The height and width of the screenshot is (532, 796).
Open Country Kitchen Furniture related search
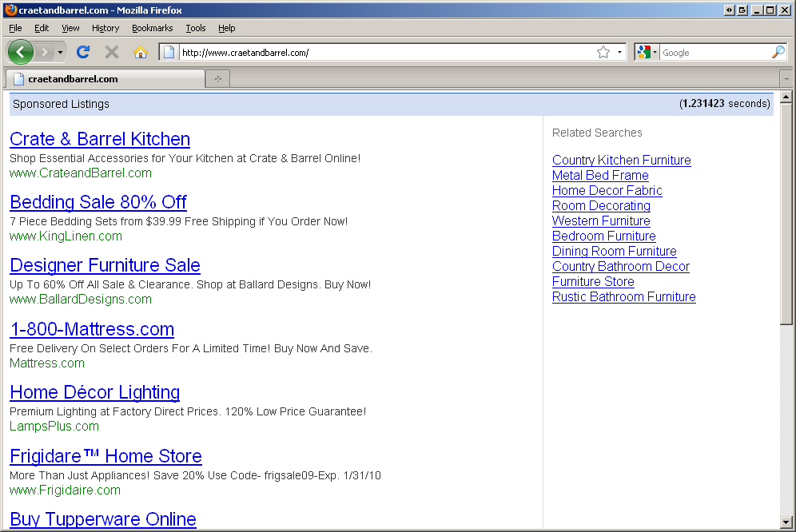pos(621,161)
